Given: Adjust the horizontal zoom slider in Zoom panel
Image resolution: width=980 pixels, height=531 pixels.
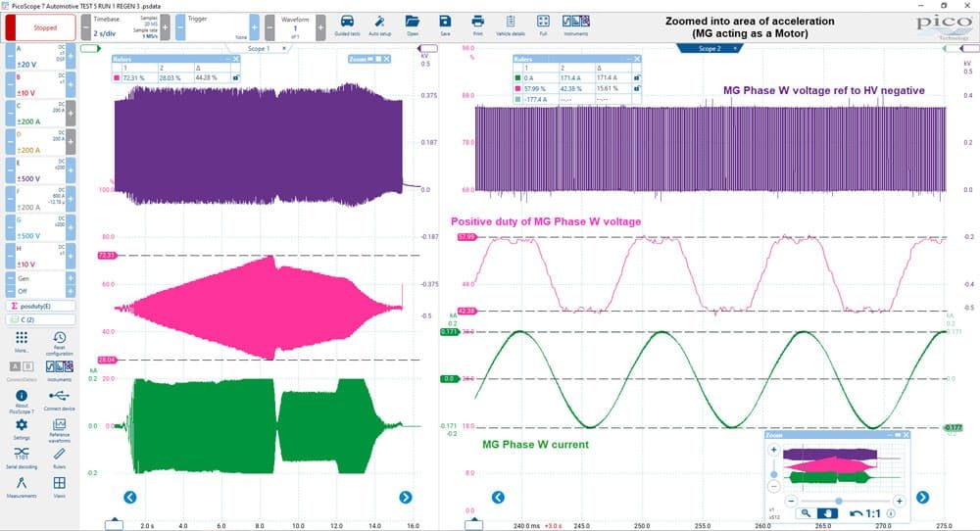Looking at the screenshot, I should [x=838, y=501].
